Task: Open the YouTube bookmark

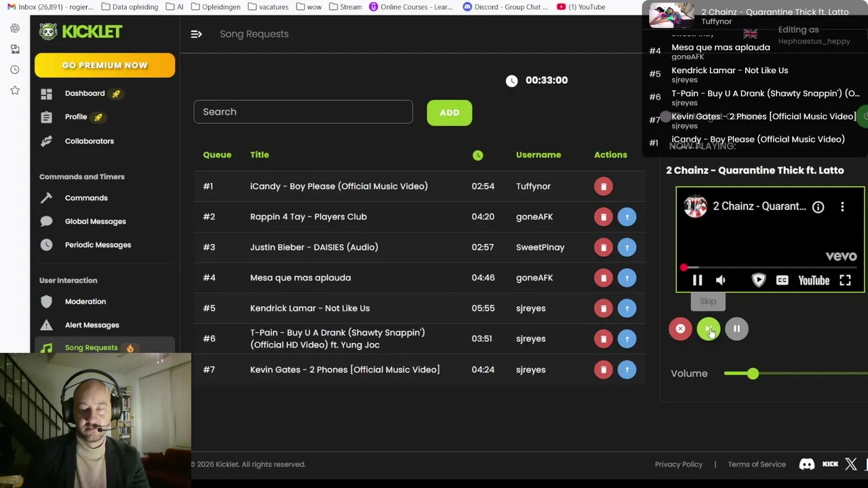Action: pos(581,7)
